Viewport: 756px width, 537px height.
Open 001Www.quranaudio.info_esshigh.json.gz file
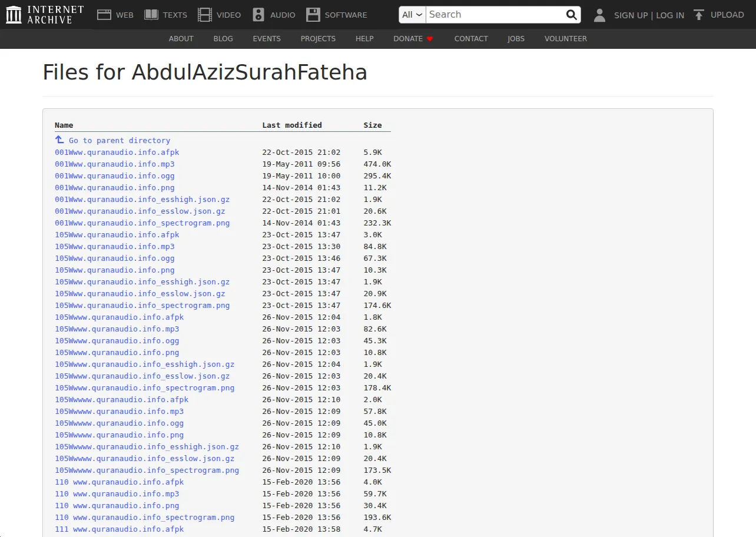point(142,200)
